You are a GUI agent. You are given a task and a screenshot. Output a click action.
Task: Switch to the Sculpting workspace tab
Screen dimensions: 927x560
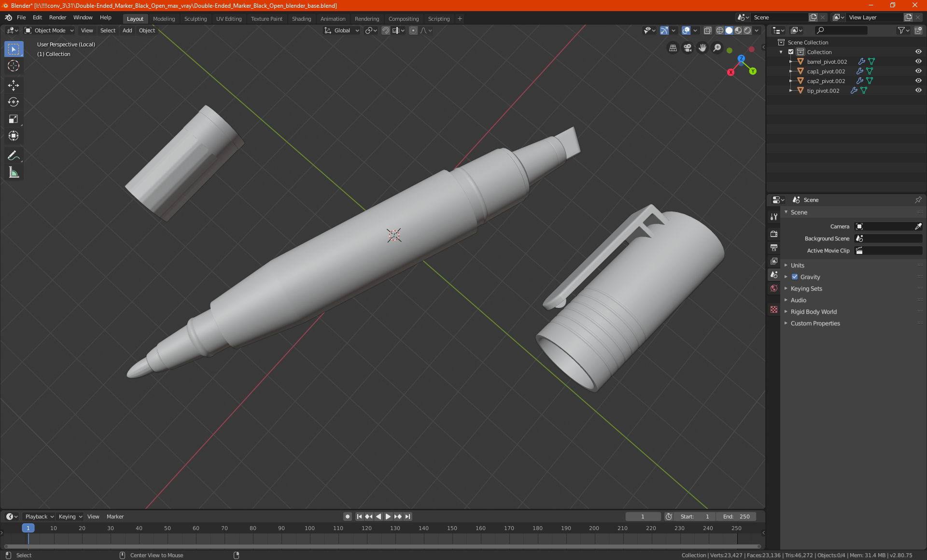[195, 19]
